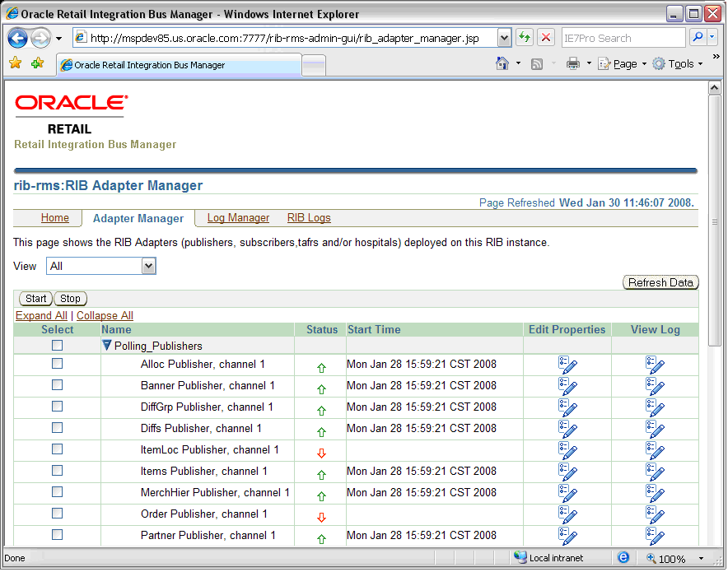View log for DiffGrp Publisher
Viewport: 728px width, 572px height.
point(655,407)
